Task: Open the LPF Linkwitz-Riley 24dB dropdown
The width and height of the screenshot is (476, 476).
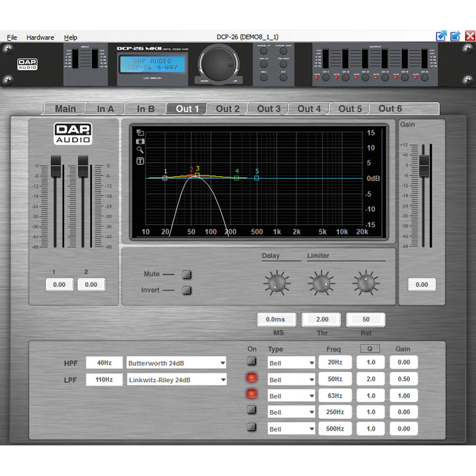Action: (x=176, y=380)
